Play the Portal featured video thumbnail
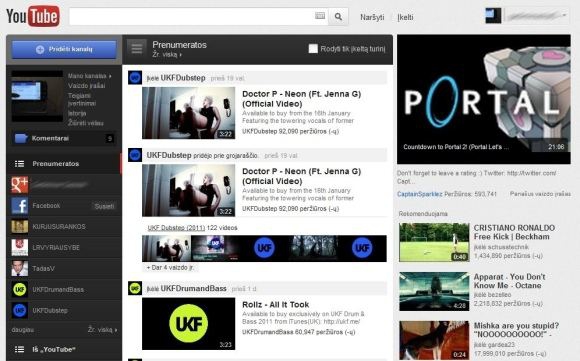Image resolution: width=580 pixels, height=361 pixels. 484,99
